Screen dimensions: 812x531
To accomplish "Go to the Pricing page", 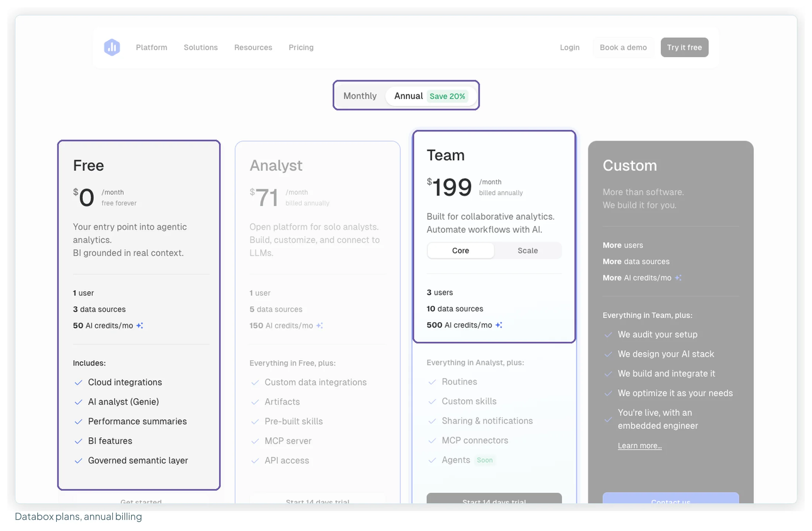I will click(x=301, y=47).
